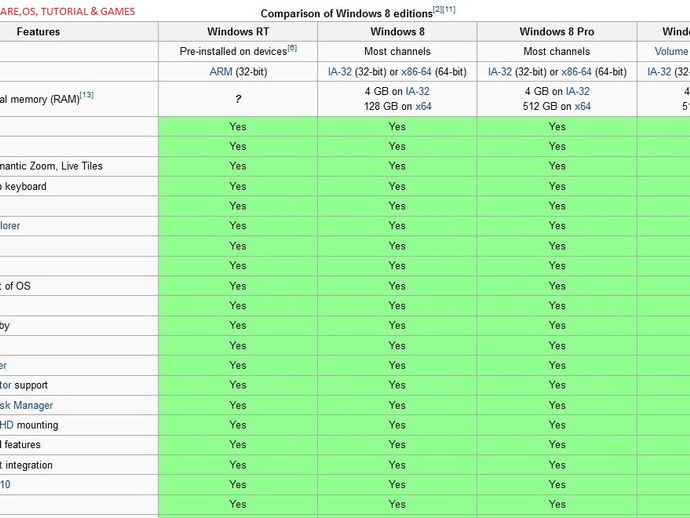Click Yes for support row under Windows 8
The image size is (690, 518).
397,385
